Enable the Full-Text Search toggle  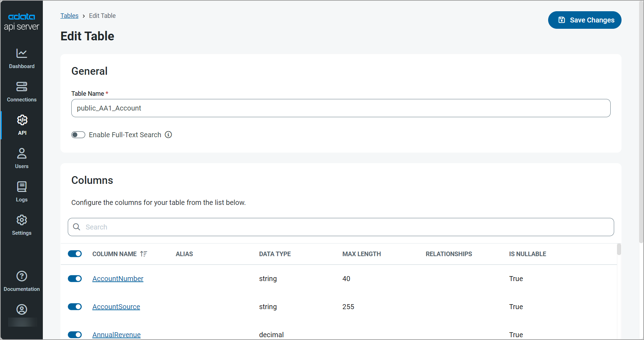pos(78,135)
